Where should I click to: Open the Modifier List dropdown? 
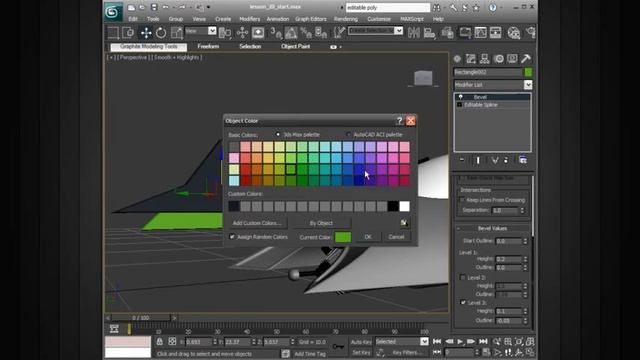[x=528, y=85]
